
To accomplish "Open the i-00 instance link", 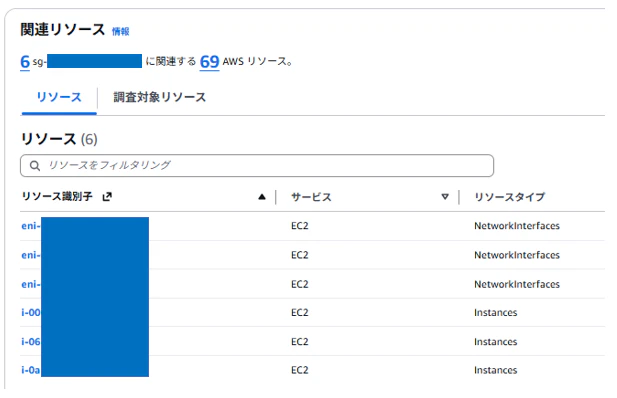I will pos(31,313).
